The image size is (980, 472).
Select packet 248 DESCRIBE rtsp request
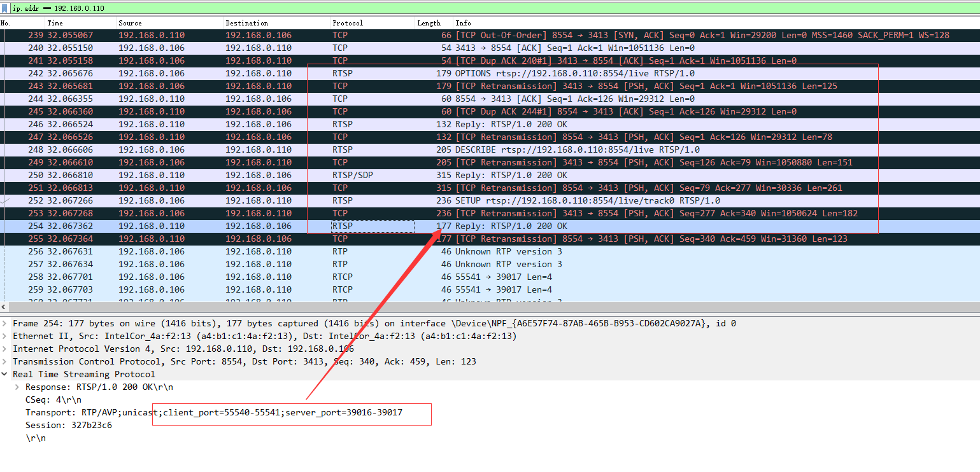point(490,149)
